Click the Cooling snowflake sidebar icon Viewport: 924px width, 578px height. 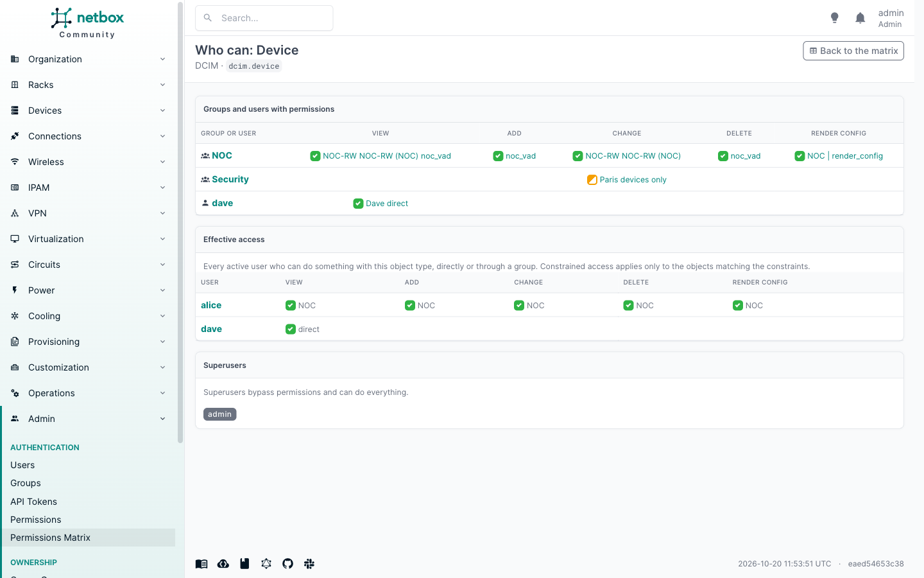coord(15,316)
